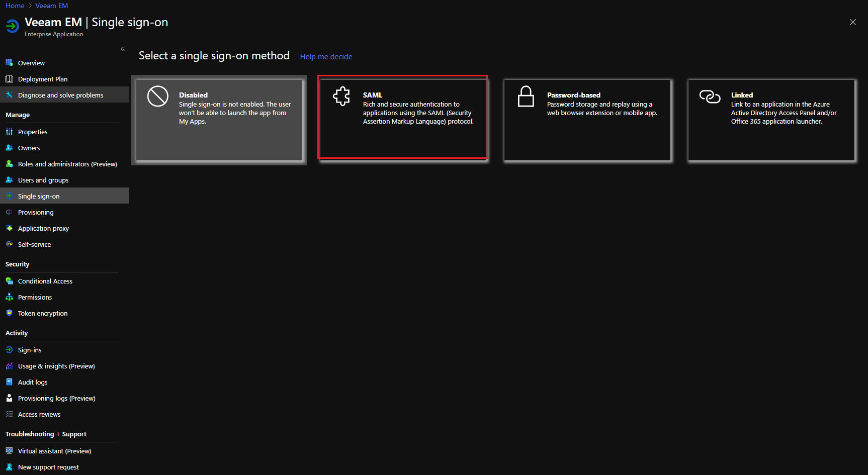Click the Linked chain icon
868x475 pixels.
(710, 96)
